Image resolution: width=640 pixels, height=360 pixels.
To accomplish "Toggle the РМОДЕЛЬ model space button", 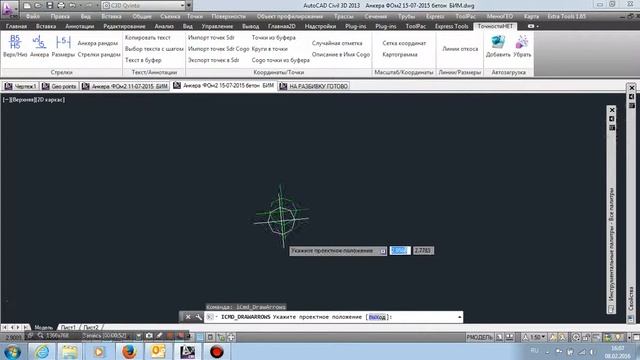I will tap(480, 337).
